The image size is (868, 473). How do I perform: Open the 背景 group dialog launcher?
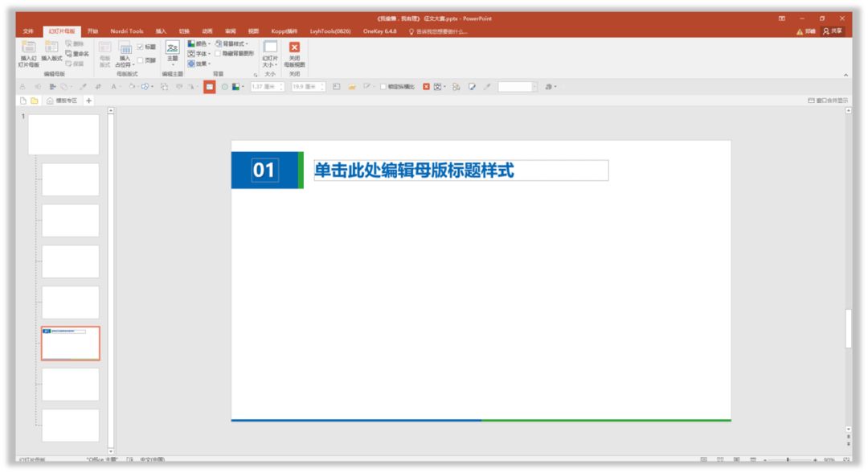tap(256, 75)
